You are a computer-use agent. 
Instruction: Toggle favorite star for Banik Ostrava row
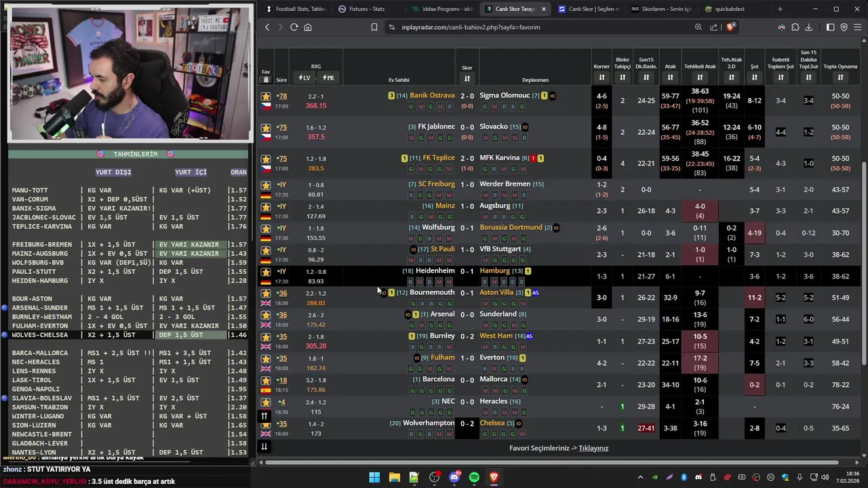click(266, 97)
